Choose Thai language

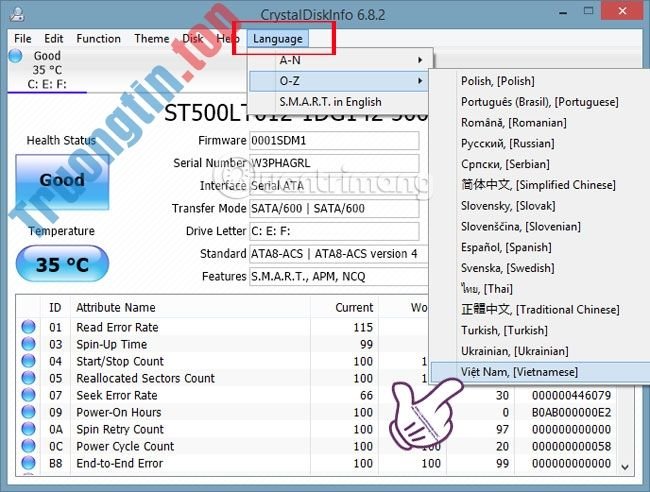tap(487, 288)
